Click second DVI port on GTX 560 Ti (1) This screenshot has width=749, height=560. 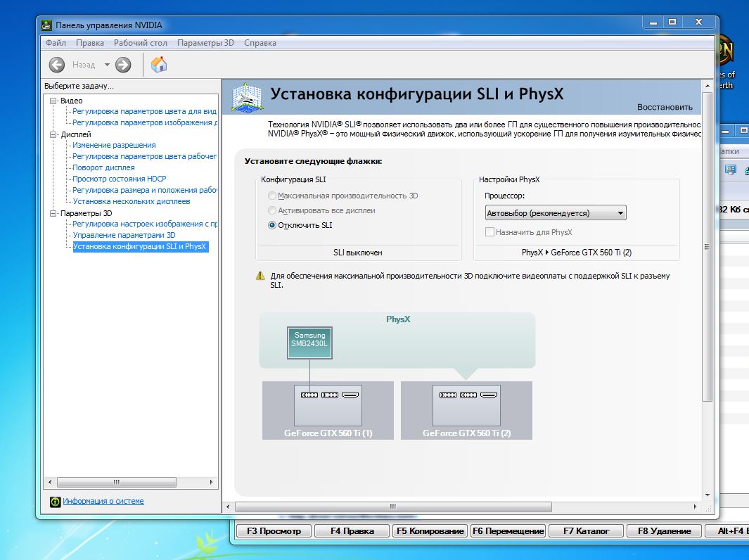[330, 395]
